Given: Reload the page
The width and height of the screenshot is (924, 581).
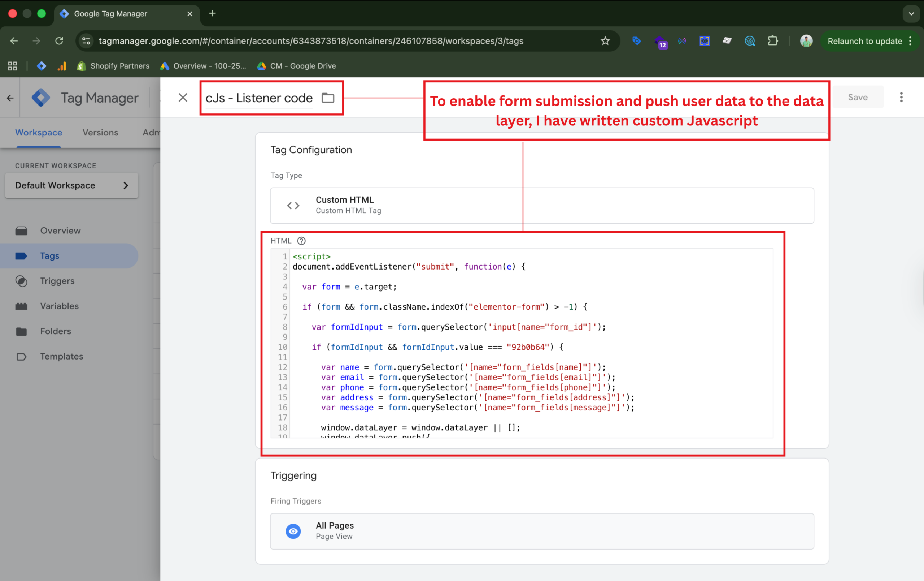Looking at the screenshot, I should point(59,41).
